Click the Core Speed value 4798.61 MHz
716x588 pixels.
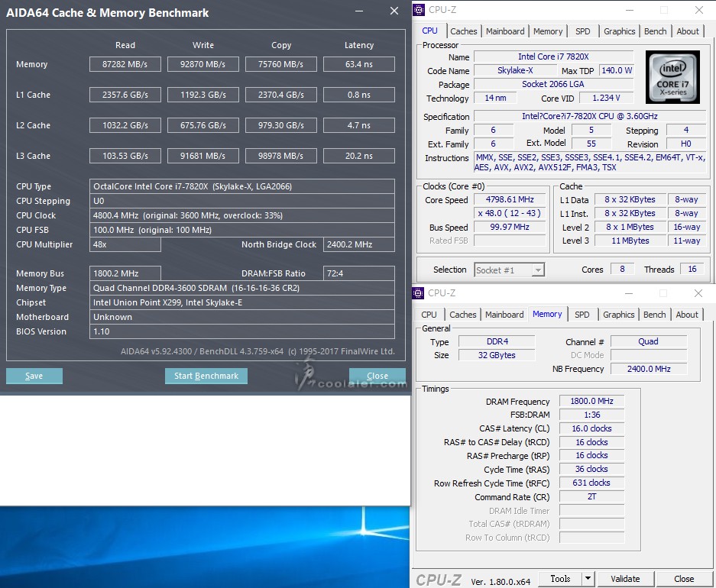coord(510,199)
